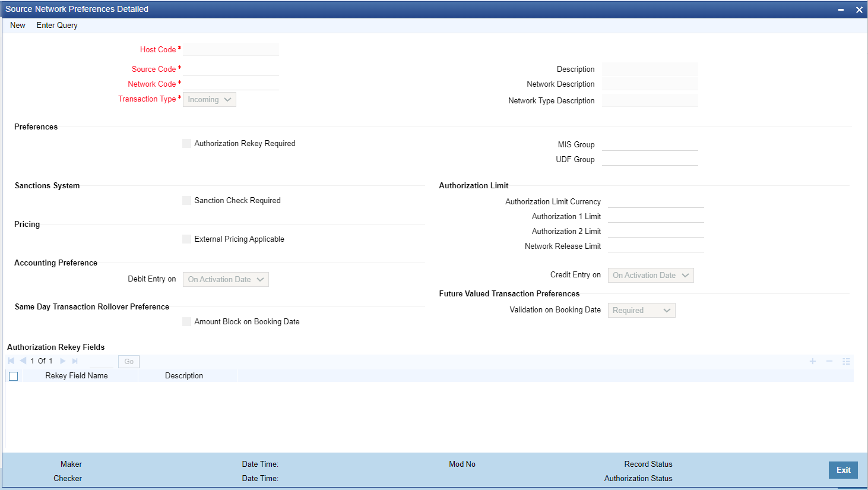Click the Mod No label
868x490 pixels.
pyautogui.click(x=462, y=464)
